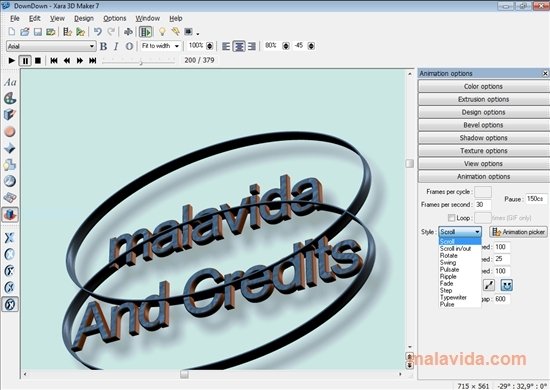Click the 80% spinner arrows
The width and height of the screenshot is (550, 390).
(286, 46)
